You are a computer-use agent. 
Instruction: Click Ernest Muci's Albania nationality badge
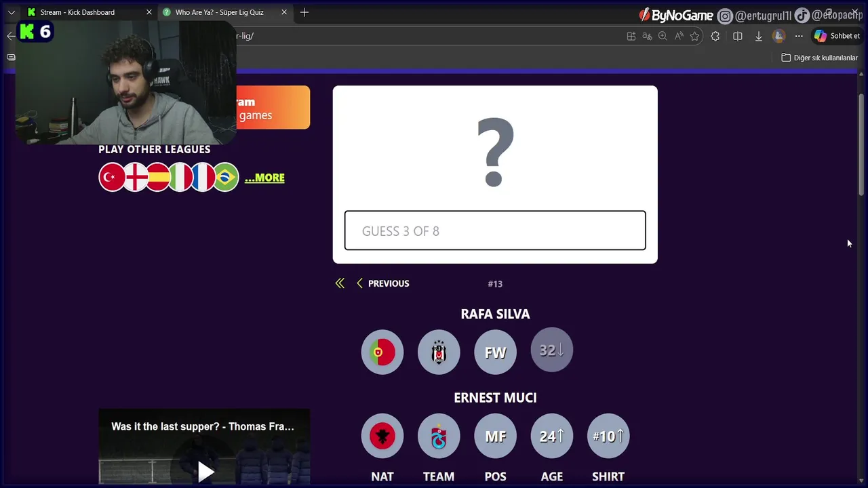pos(382,436)
